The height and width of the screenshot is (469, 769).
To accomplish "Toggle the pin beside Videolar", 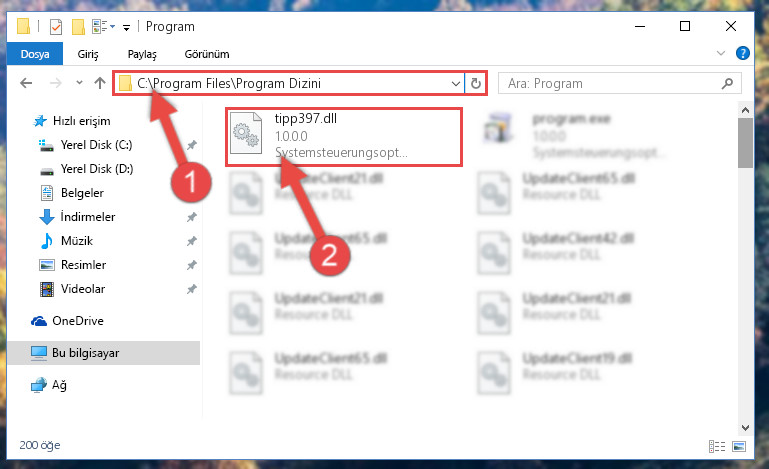I will point(192,289).
